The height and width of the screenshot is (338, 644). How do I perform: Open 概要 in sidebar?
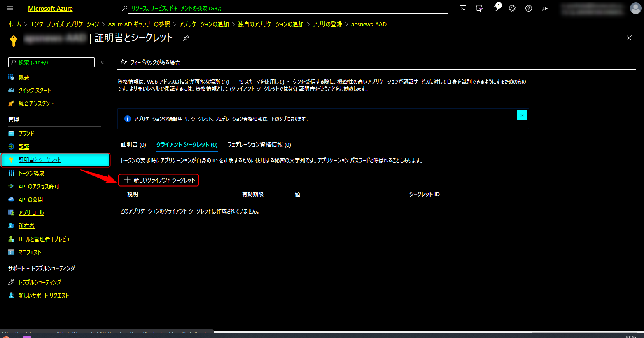pyautogui.click(x=24, y=77)
